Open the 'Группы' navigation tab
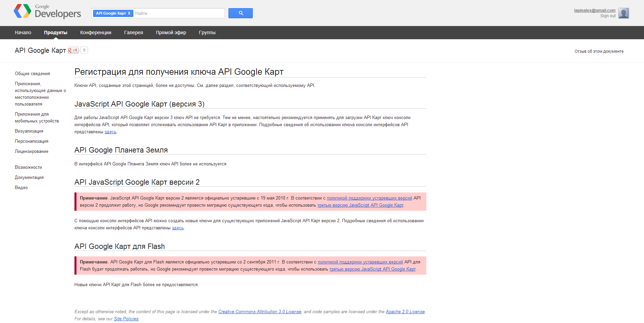This screenshot has height=323, width=644. click(207, 32)
